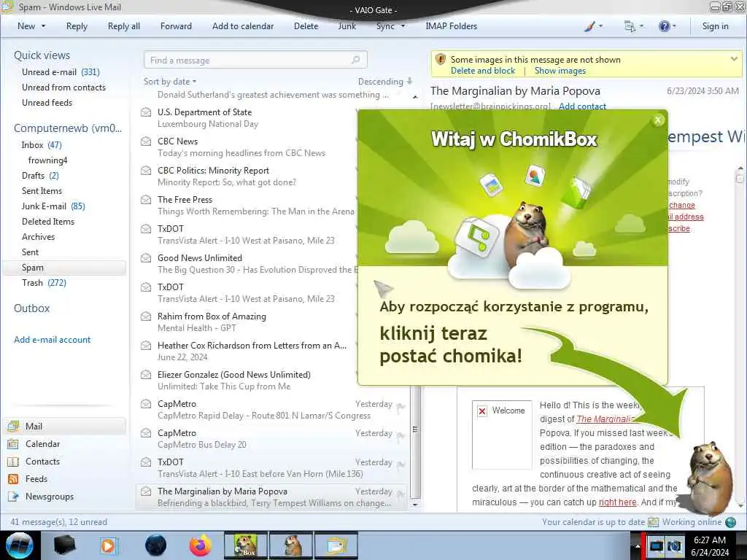The image size is (747, 560).
Task: Click Add to calendar
Action: click(x=243, y=26)
